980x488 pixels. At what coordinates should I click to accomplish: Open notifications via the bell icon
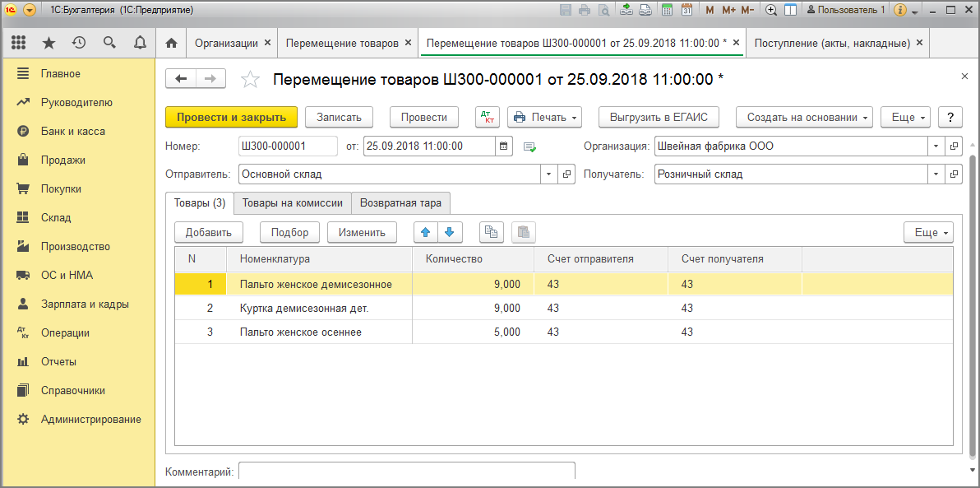pyautogui.click(x=140, y=42)
